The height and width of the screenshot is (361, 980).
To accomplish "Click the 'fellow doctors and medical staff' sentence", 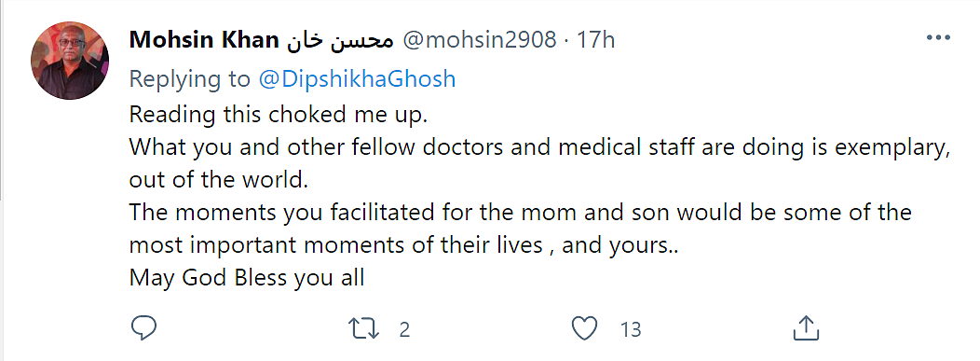I will pyautogui.click(x=540, y=147).
